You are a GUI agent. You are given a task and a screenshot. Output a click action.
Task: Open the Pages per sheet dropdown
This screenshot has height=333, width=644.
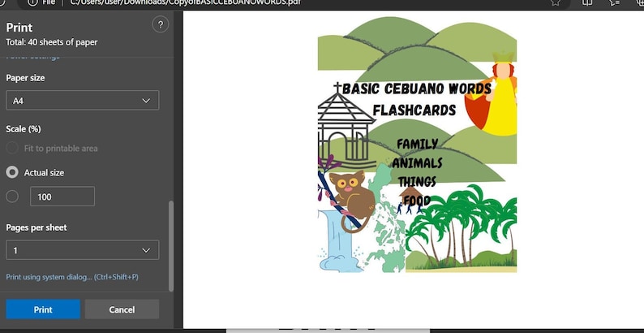pyautogui.click(x=82, y=250)
